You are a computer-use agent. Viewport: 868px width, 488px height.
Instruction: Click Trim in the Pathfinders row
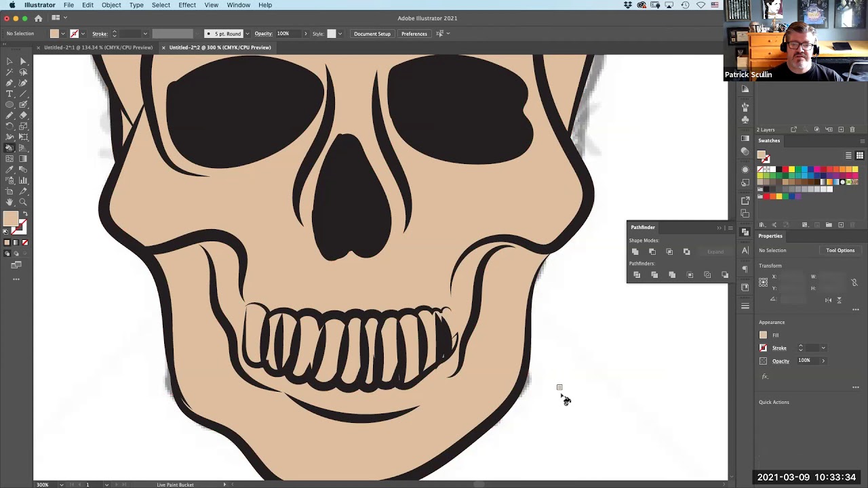654,274
